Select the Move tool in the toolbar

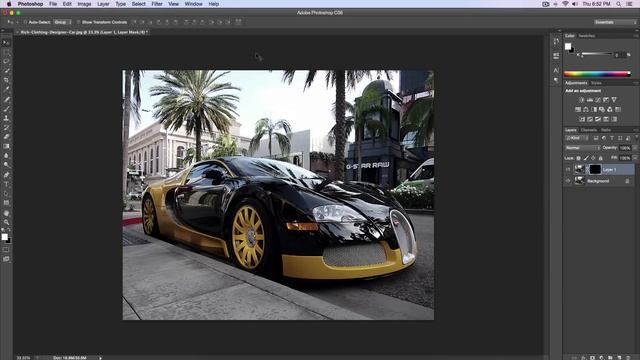pos(6,42)
